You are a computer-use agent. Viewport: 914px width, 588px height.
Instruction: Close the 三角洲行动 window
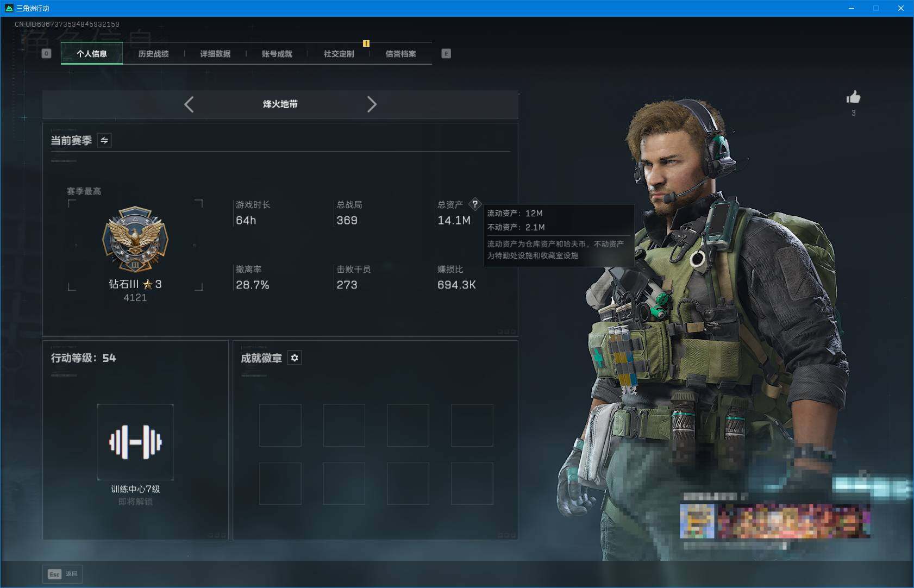(901, 8)
